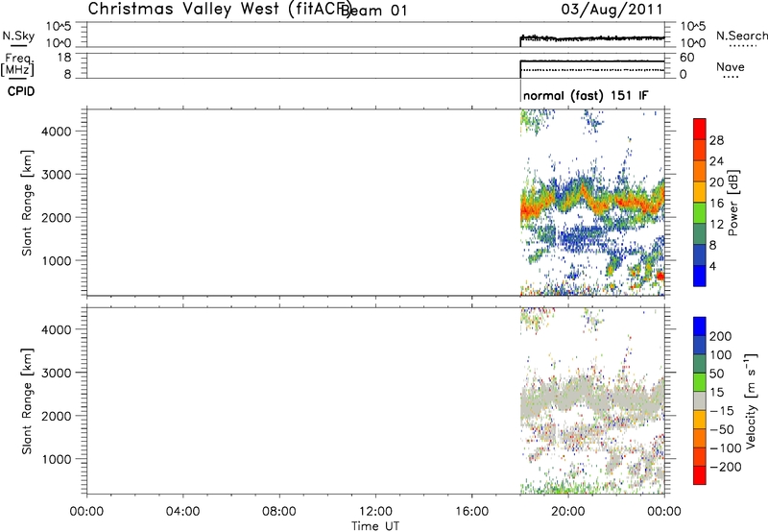Screen dimensions: 768x532
Task: Click the red high-power patch near 00:00
Action: 660,276
